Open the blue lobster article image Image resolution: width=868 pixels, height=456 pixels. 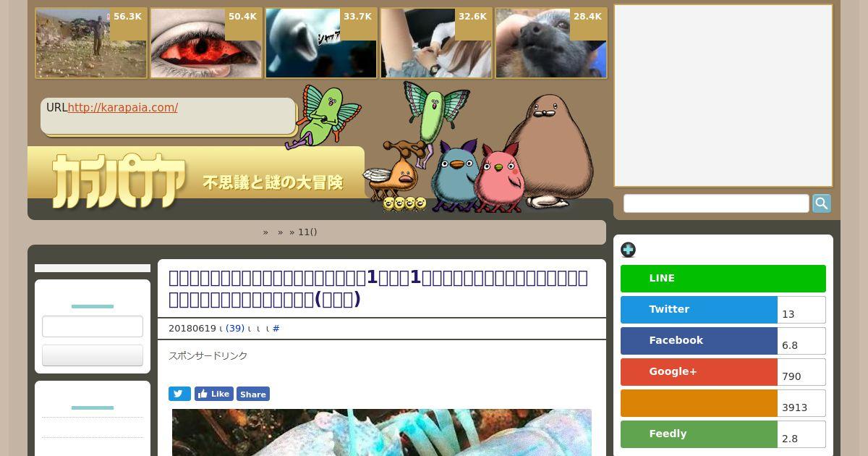pyautogui.click(x=382, y=432)
